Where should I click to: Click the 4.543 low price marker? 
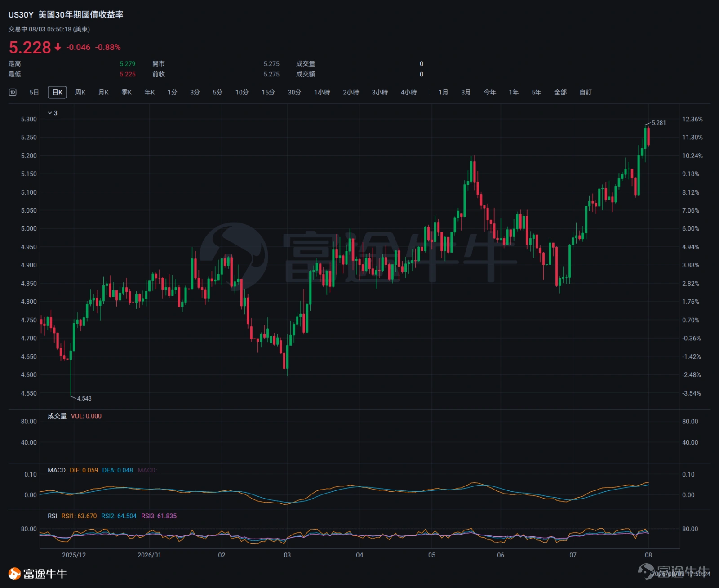[84, 398]
